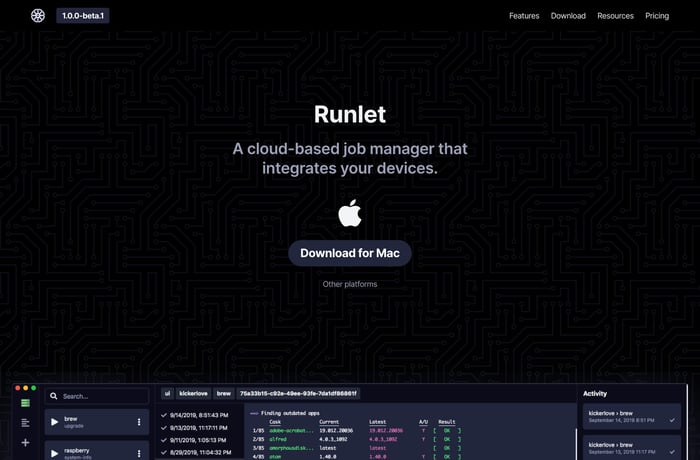
Task: Click the Activity panel heading
Action: (595, 393)
